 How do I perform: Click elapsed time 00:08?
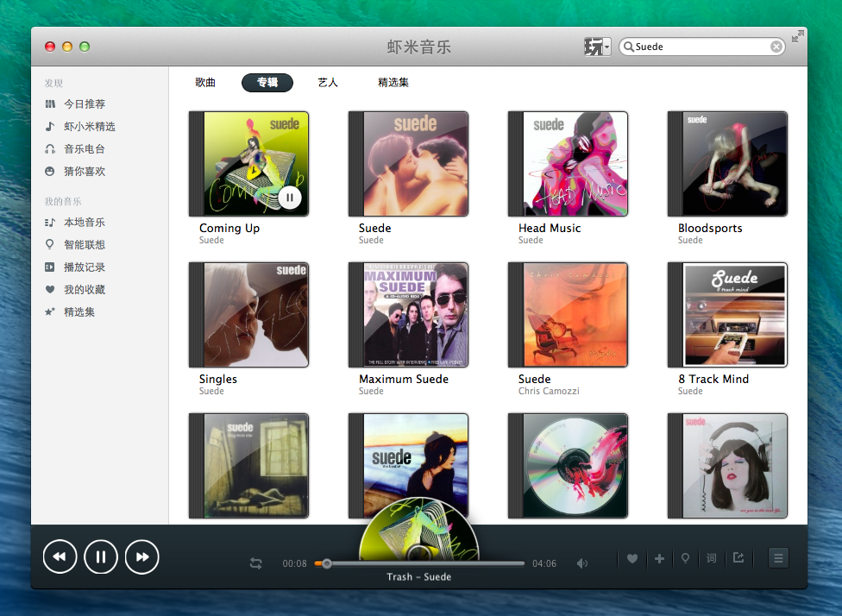pyautogui.click(x=294, y=563)
